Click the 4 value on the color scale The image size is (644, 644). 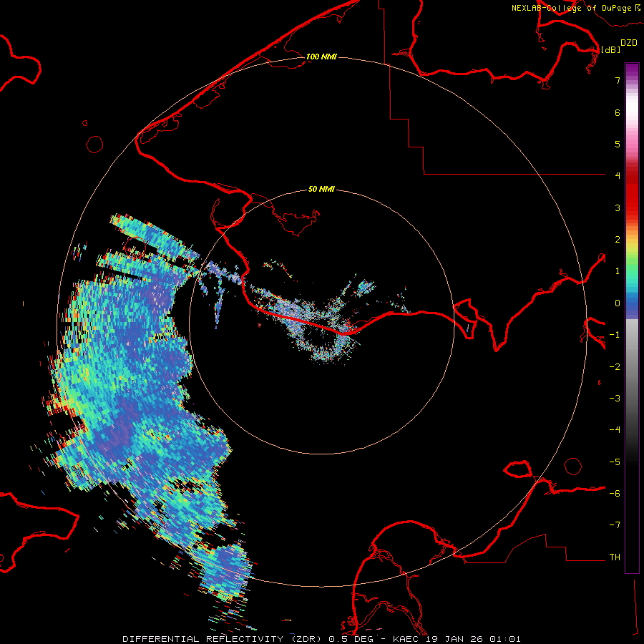point(618,176)
